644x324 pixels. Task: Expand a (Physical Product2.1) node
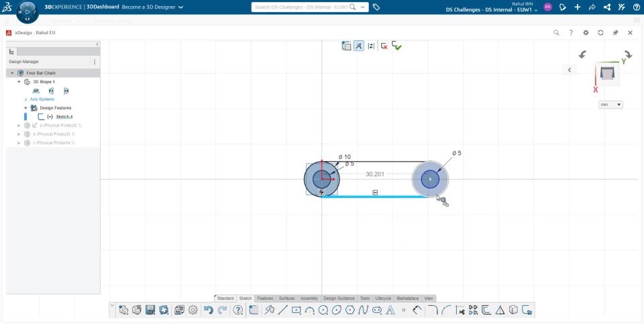19,125
